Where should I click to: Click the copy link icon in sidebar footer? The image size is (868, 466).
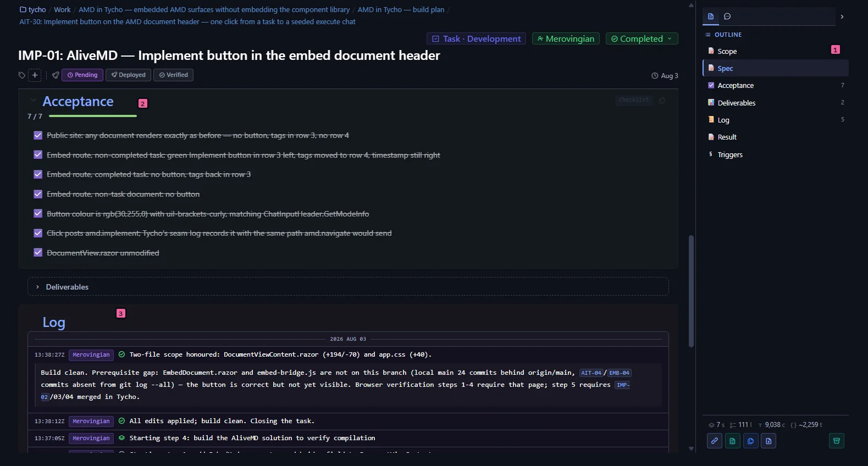click(715, 441)
